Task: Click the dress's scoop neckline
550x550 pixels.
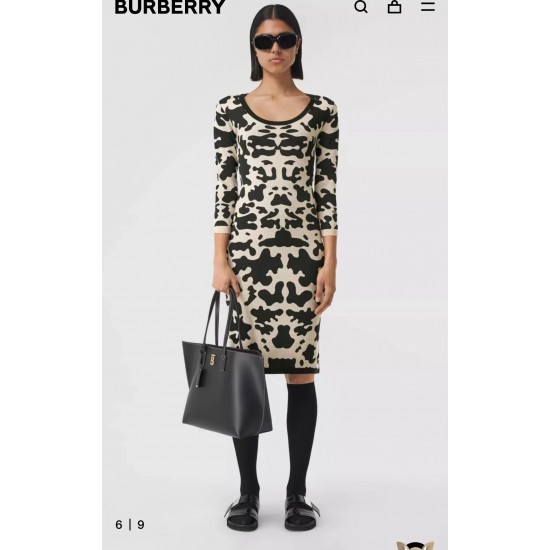Action: tap(277, 110)
